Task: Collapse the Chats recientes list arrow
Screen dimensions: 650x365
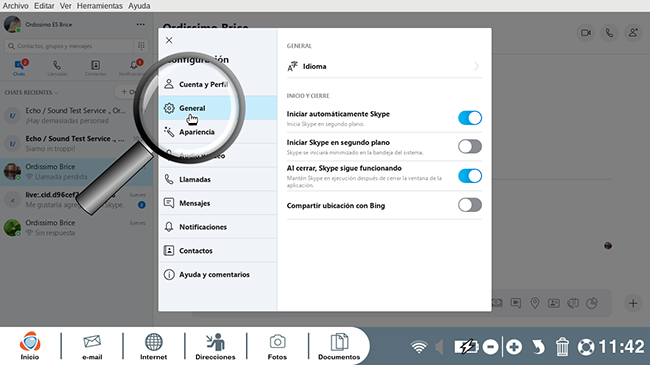Action: (x=57, y=92)
